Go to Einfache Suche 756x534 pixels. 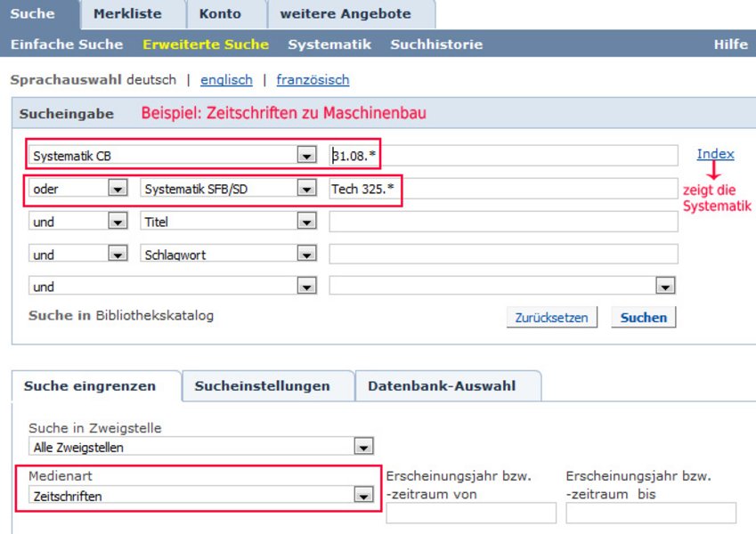tap(67, 44)
